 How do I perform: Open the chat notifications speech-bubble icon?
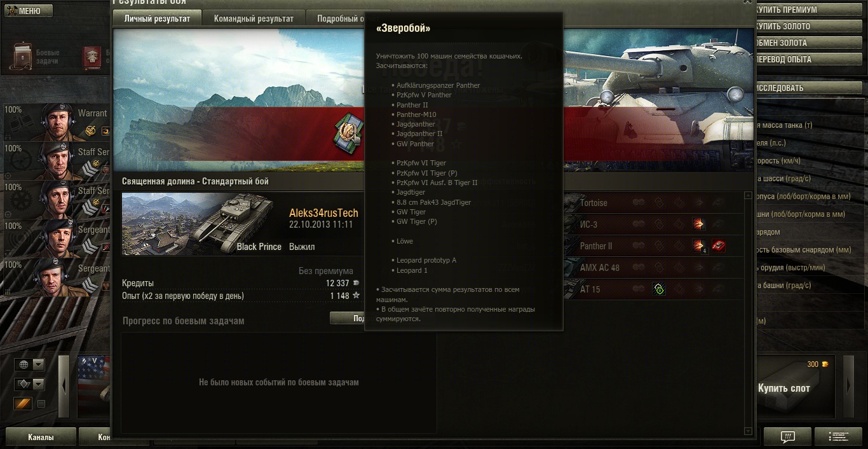point(787,437)
